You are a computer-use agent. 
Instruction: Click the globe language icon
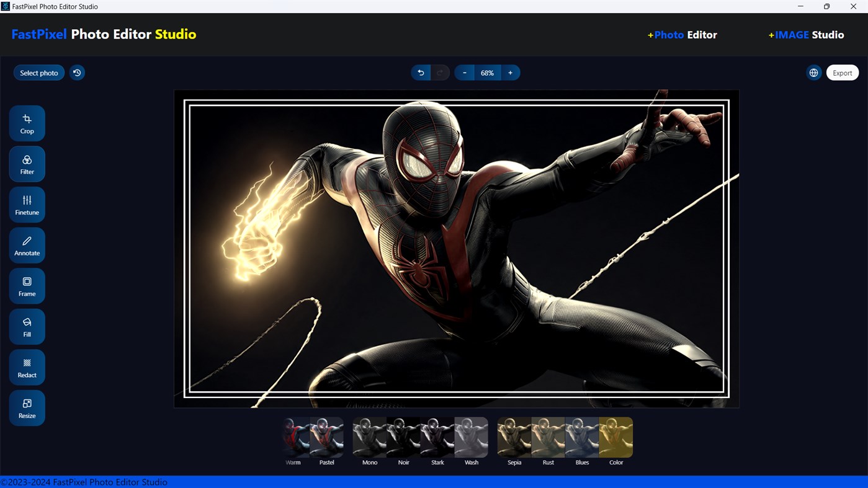pos(813,73)
